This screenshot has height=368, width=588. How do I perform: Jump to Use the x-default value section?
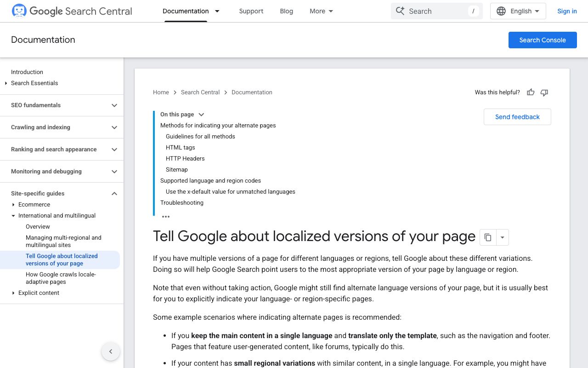pos(230,192)
